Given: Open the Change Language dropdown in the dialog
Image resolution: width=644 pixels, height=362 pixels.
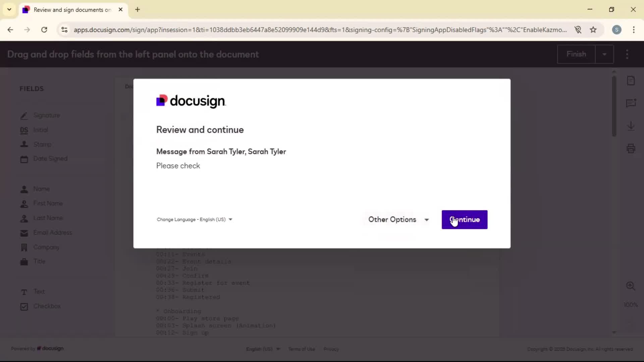Looking at the screenshot, I should (x=195, y=220).
